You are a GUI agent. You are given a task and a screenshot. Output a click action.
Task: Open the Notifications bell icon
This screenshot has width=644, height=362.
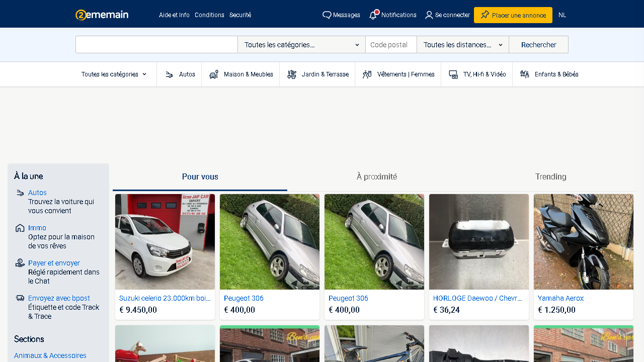373,15
